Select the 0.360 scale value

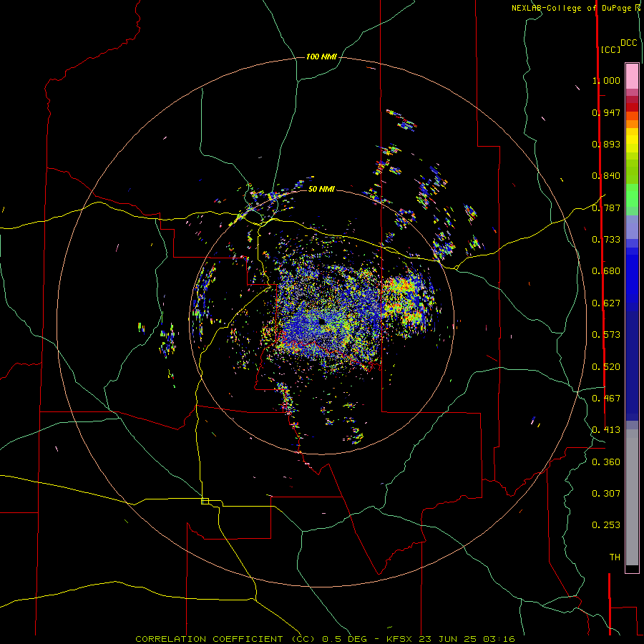pyautogui.click(x=606, y=462)
